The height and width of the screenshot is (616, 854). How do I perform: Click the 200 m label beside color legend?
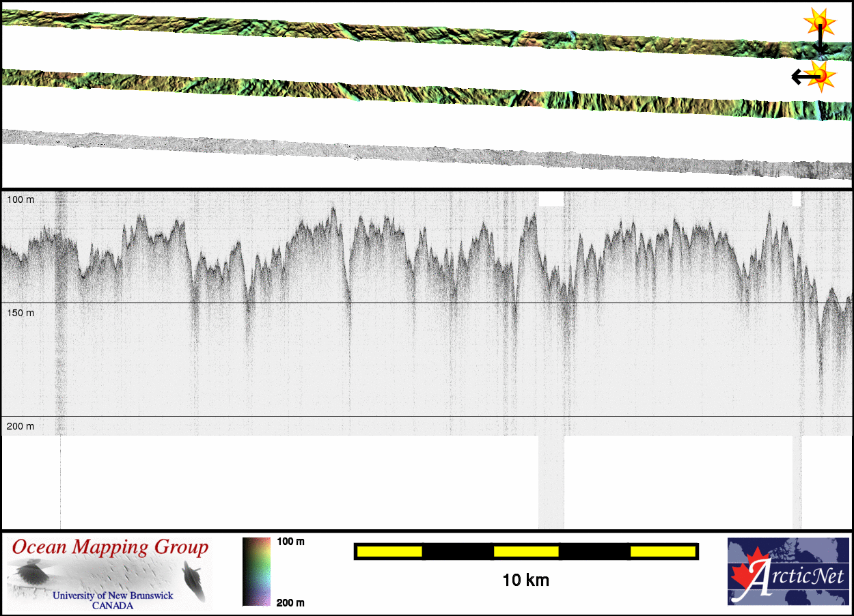tap(290, 602)
